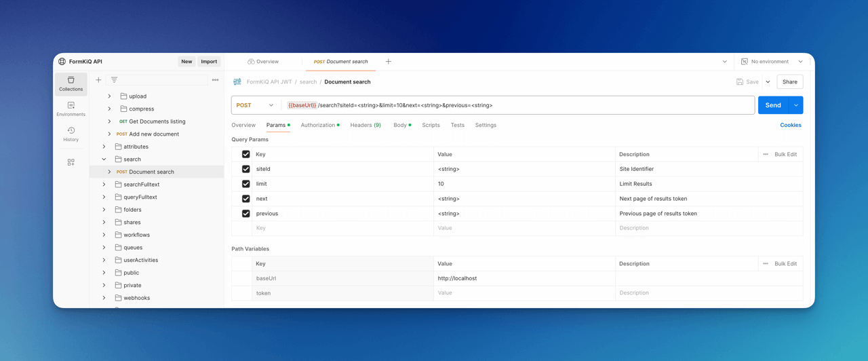The image size is (868, 361).
Task: Open Path Variables table options dots
Action: click(x=766, y=264)
